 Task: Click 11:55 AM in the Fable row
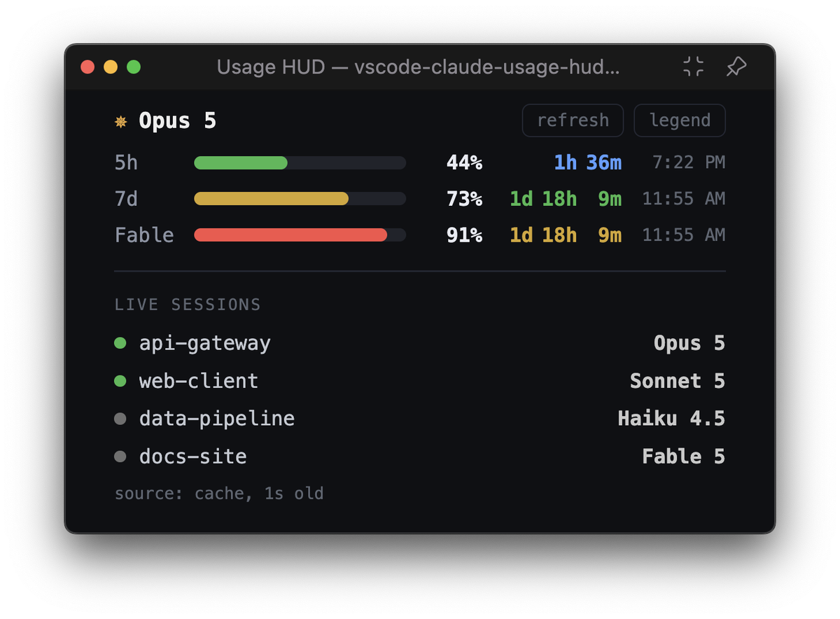[x=684, y=235]
